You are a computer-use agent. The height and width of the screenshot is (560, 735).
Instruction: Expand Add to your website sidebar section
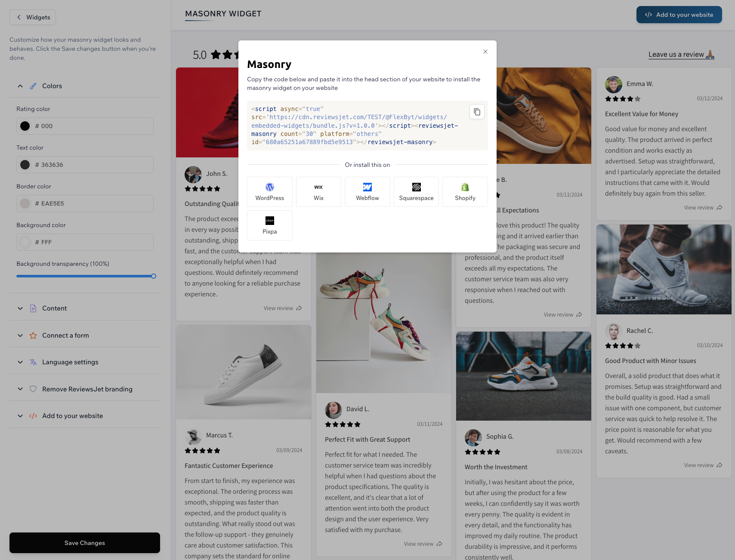tap(85, 416)
